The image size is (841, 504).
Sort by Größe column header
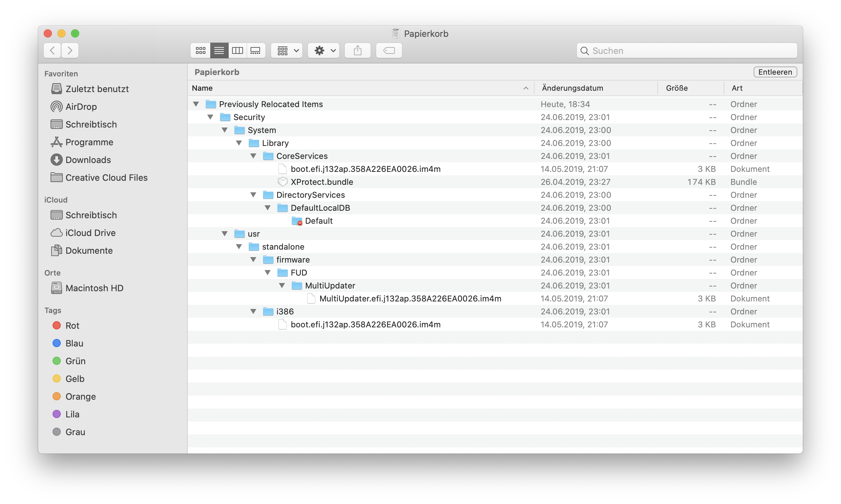[676, 88]
